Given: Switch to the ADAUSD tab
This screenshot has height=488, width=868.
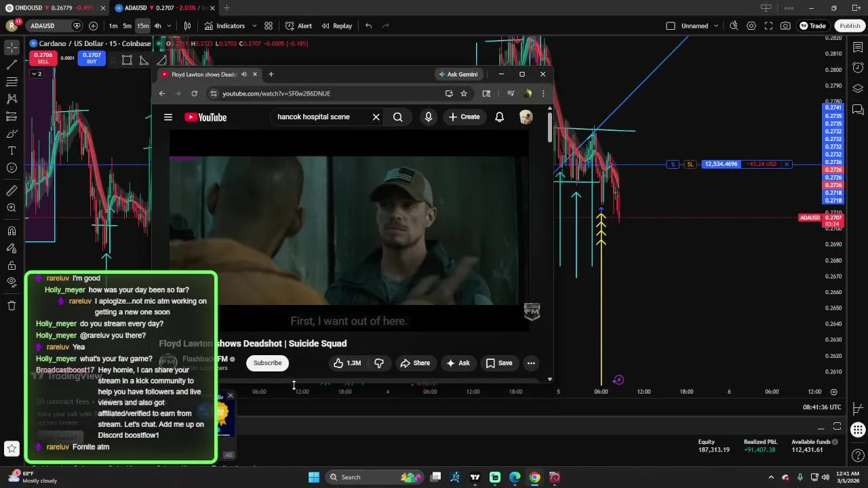Looking at the screenshot, I should [163, 8].
